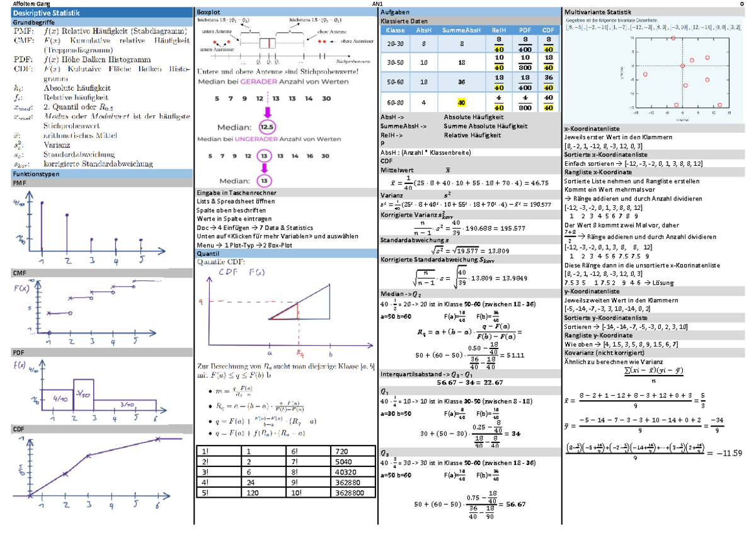Select the circled "12.5" median value
The image size is (756, 535).
tap(268, 126)
